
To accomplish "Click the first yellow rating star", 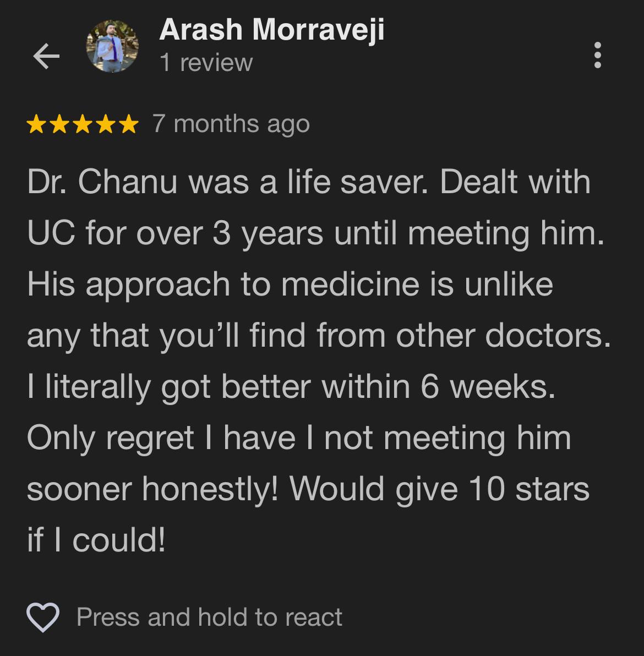I will [x=36, y=124].
